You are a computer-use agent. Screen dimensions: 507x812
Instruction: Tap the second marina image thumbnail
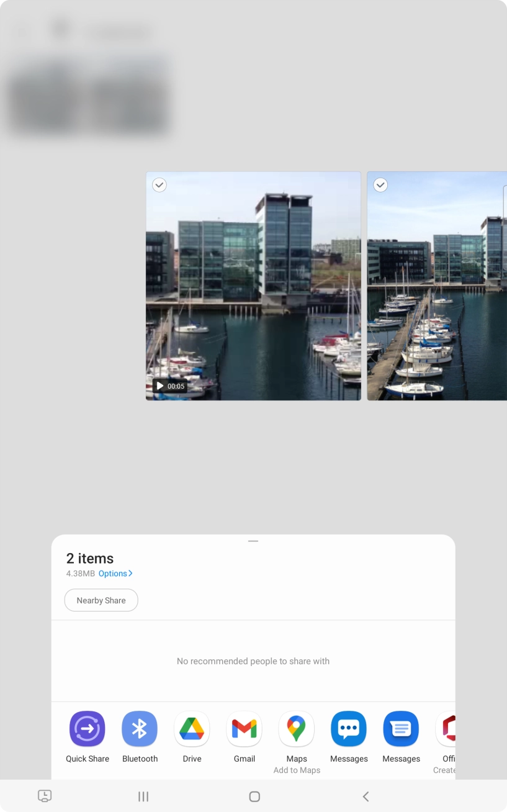tap(437, 286)
